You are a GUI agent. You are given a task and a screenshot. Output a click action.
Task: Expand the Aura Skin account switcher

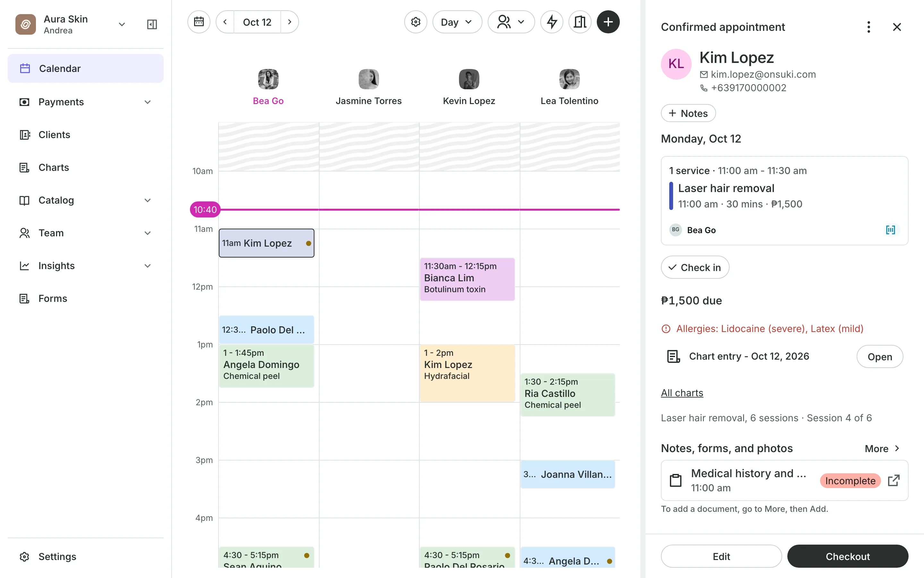point(122,24)
